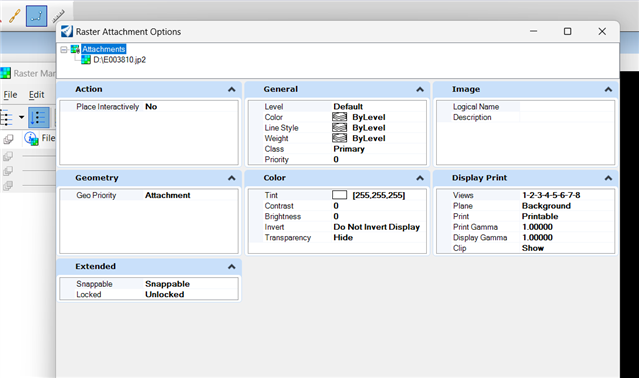
Task: Click the File info globe icon
Action: coord(31,138)
